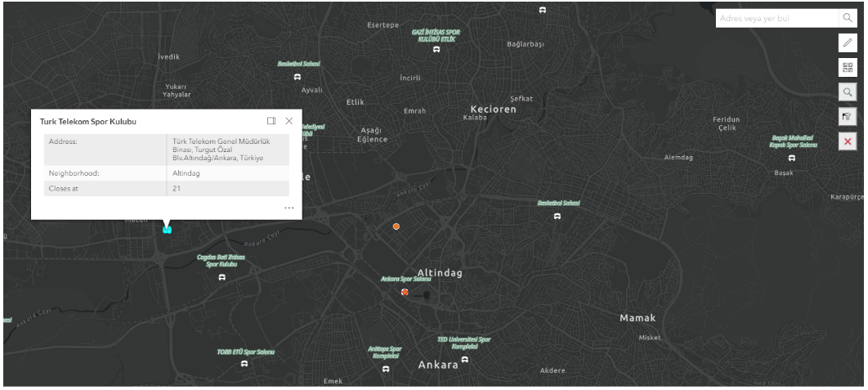Click the 'Akdere' map label
Screen dimensions: 868x390
pyautogui.click(x=553, y=370)
